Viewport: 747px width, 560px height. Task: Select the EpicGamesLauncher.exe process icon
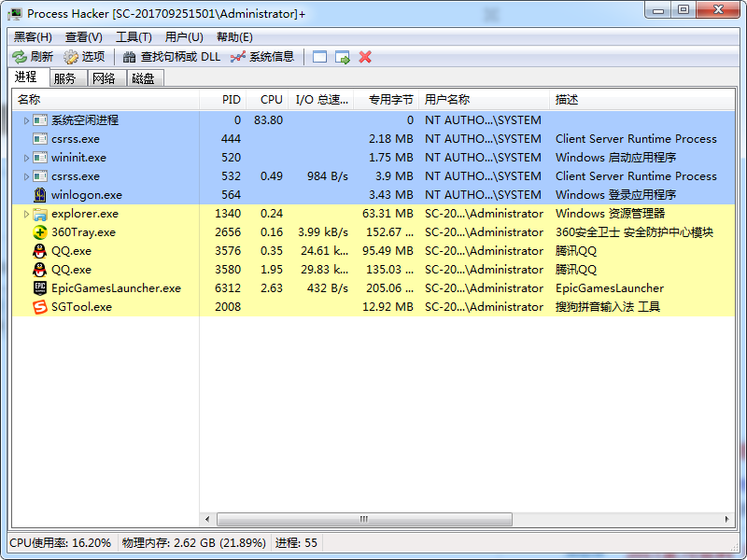point(40,288)
